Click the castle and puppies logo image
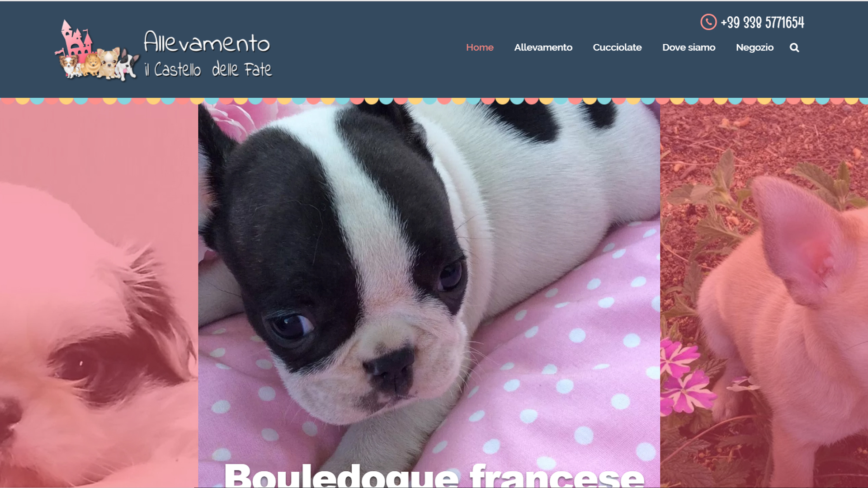 (x=97, y=50)
